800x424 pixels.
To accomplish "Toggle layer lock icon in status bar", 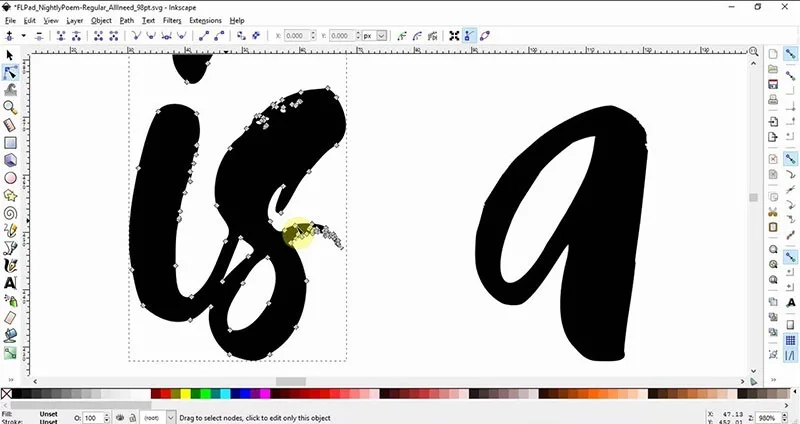I will point(132,417).
